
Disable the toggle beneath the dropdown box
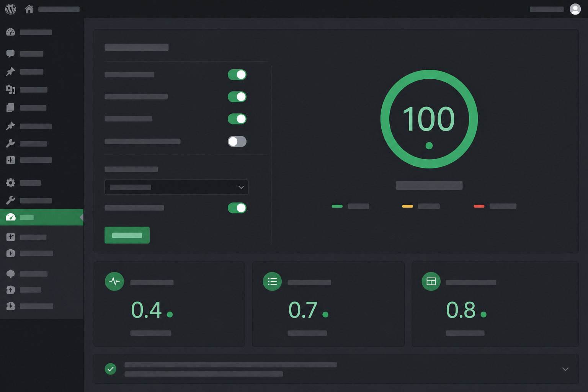[237, 208]
